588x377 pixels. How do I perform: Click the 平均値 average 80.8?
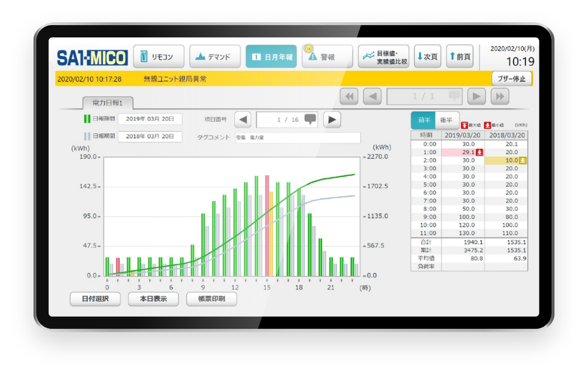477,259
